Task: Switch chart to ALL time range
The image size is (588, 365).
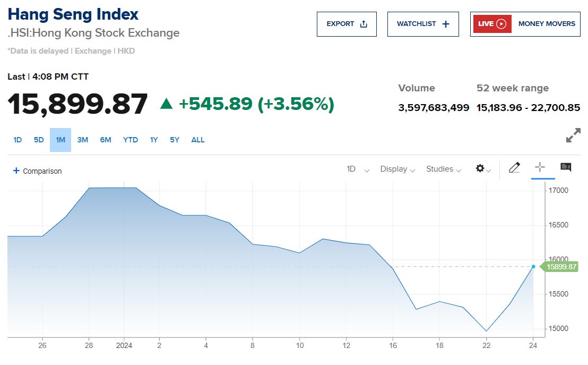Action: pyautogui.click(x=198, y=140)
